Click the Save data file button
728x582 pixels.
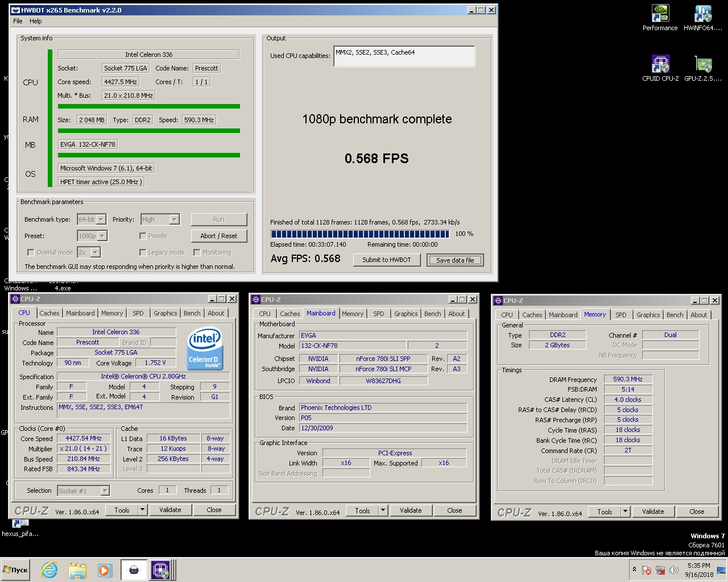pos(455,260)
